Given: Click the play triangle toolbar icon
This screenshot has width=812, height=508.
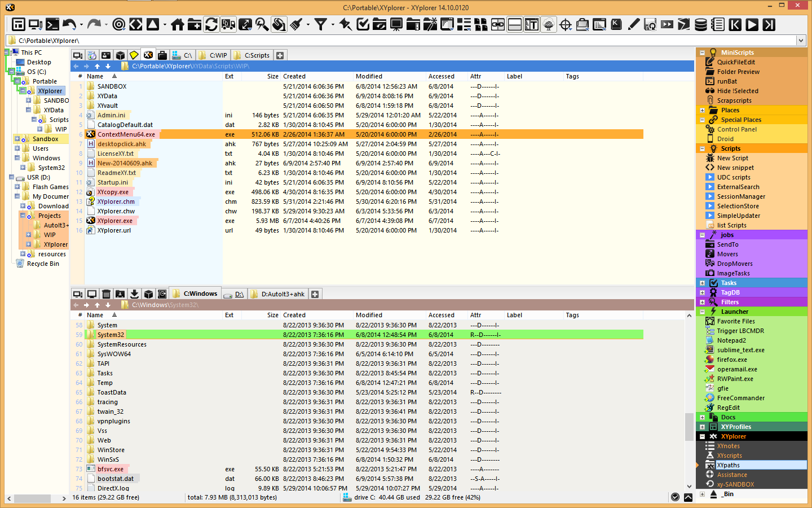Looking at the screenshot, I should tap(752, 24).
